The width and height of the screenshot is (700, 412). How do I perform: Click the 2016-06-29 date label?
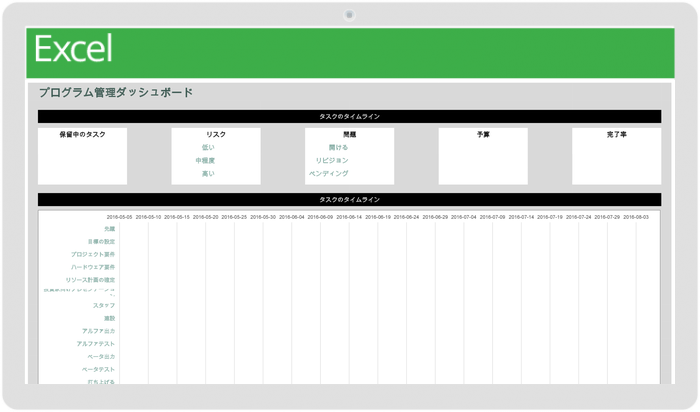point(435,217)
